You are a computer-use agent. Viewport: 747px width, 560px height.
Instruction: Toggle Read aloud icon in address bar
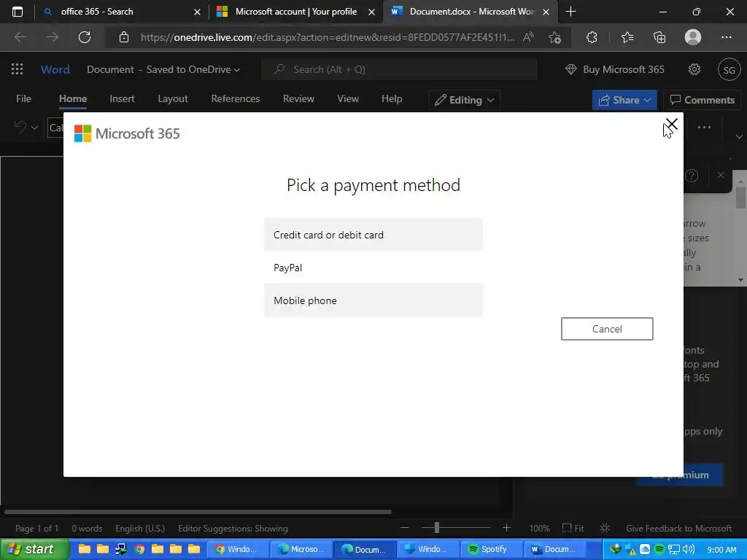pyautogui.click(x=528, y=37)
